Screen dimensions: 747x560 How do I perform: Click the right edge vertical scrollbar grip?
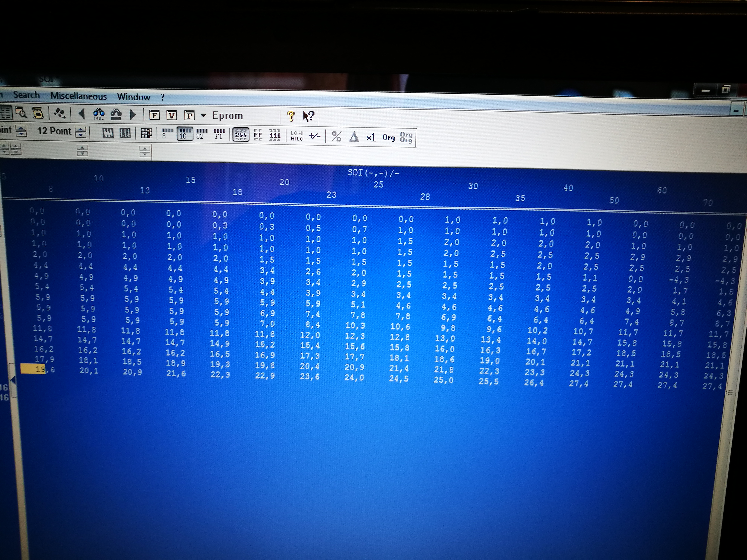[x=730, y=393]
